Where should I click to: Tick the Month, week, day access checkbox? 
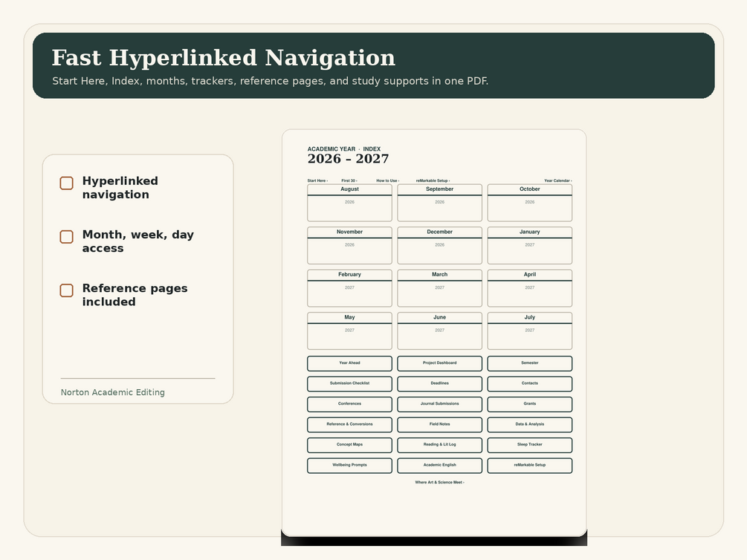[66, 237]
